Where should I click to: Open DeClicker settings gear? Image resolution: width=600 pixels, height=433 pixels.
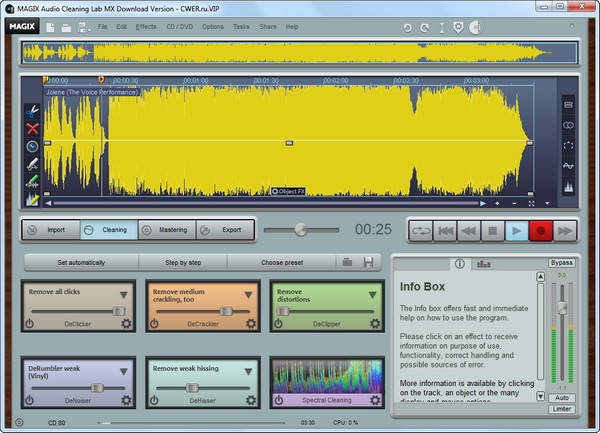[126, 323]
